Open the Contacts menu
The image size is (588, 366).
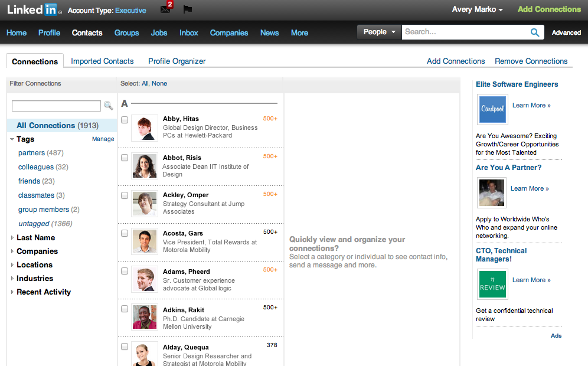pos(87,32)
